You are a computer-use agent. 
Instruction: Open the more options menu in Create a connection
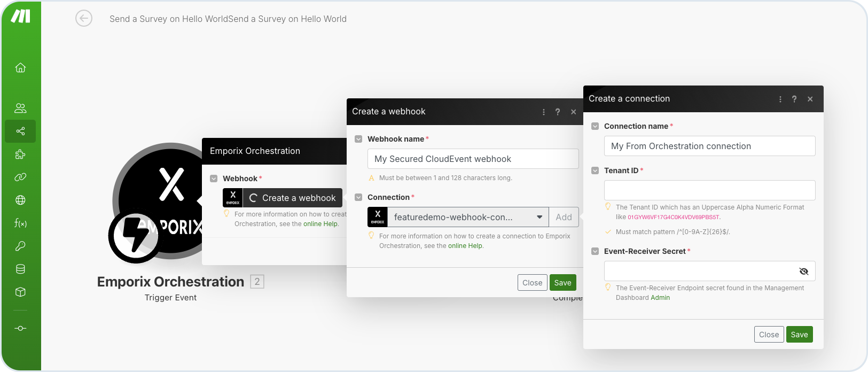coord(780,99)
